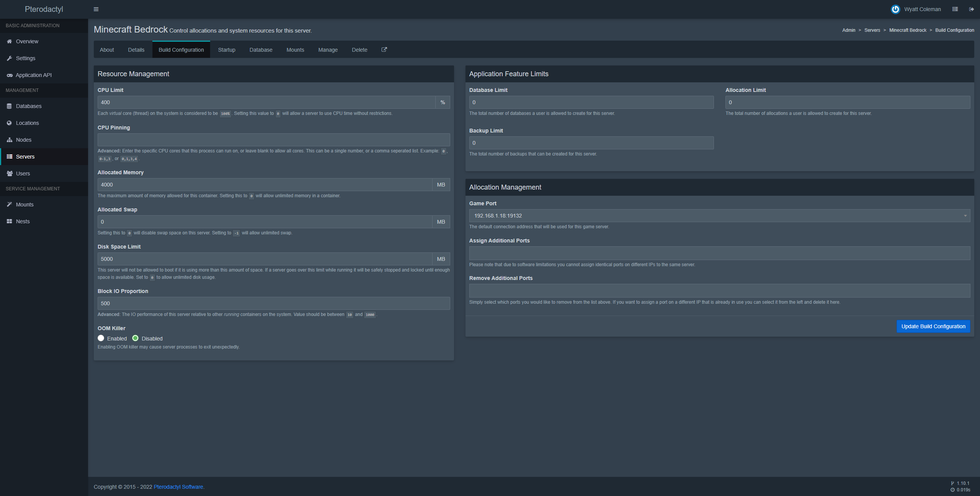Switch to the Startup tab
980x496 pixels.
(227, 50)
